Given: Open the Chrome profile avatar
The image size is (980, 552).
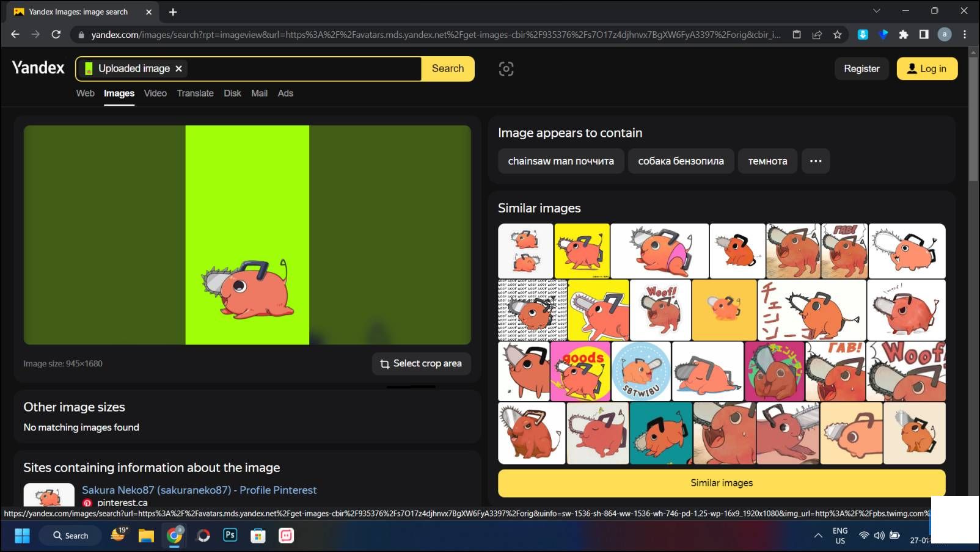Looking at the screenshot, I should tap(945, 35).
